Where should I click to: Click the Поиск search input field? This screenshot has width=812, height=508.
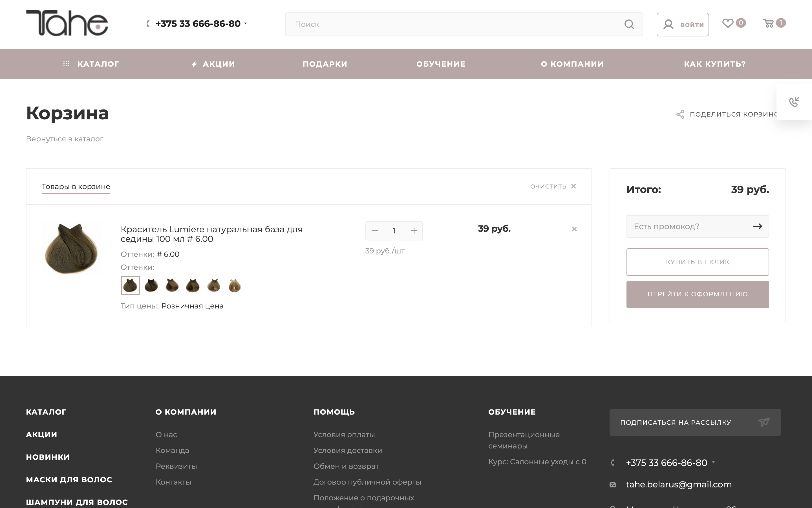(x=464, y=24)
